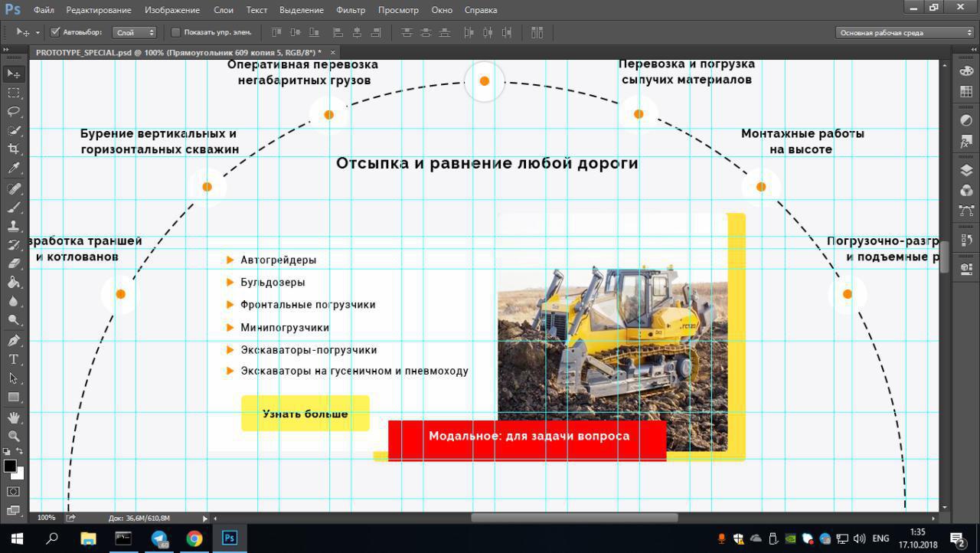Select the Dodge tool
Screen dimensions: 980x553
14,320
